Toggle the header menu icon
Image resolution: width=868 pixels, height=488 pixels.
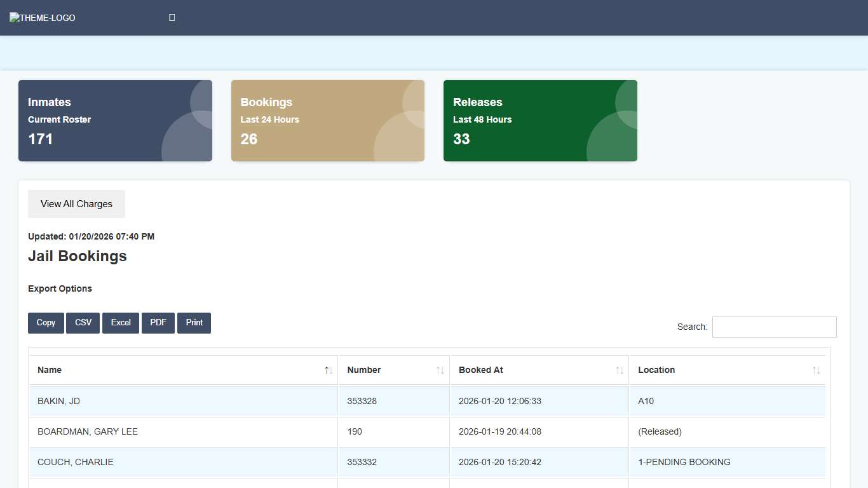(x=172, y=18)
